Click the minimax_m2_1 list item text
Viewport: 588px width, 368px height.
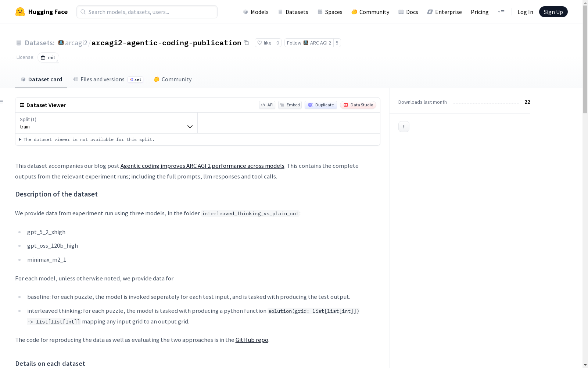pyautogui.click(x=47, y=259)
